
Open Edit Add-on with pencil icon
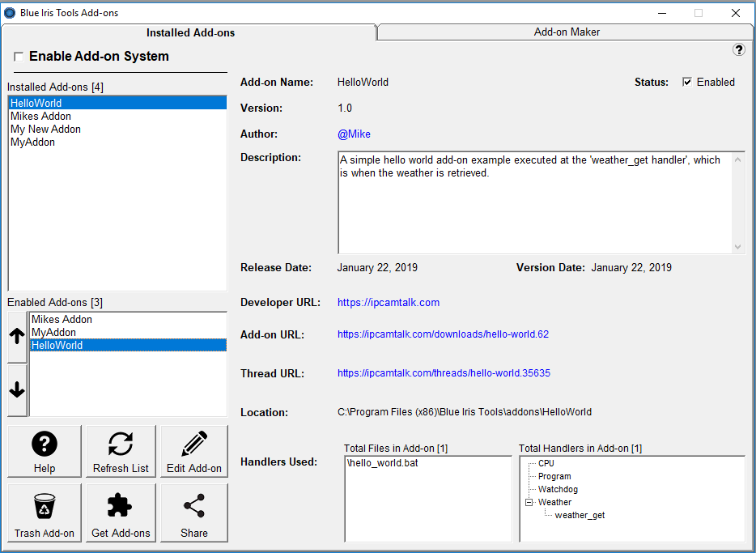point(194,451)
